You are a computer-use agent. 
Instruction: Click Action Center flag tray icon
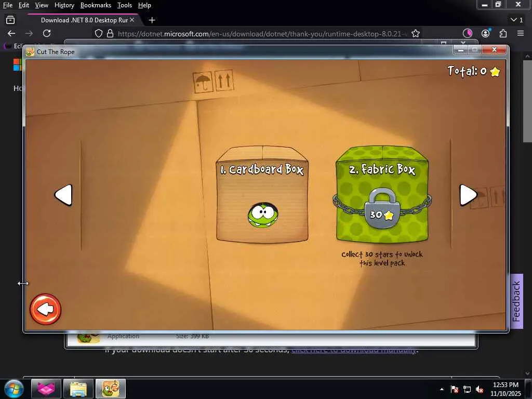point(455,389)
